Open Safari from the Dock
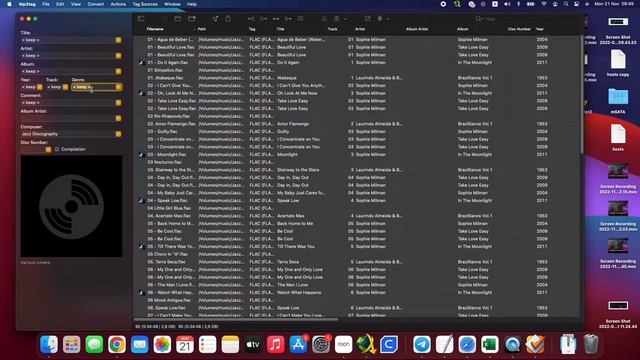 pyautogui.click(x=467, y=344)
